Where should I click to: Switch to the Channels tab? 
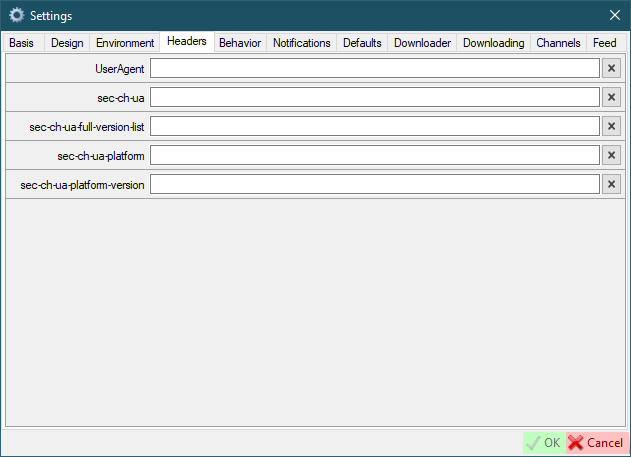558,43
